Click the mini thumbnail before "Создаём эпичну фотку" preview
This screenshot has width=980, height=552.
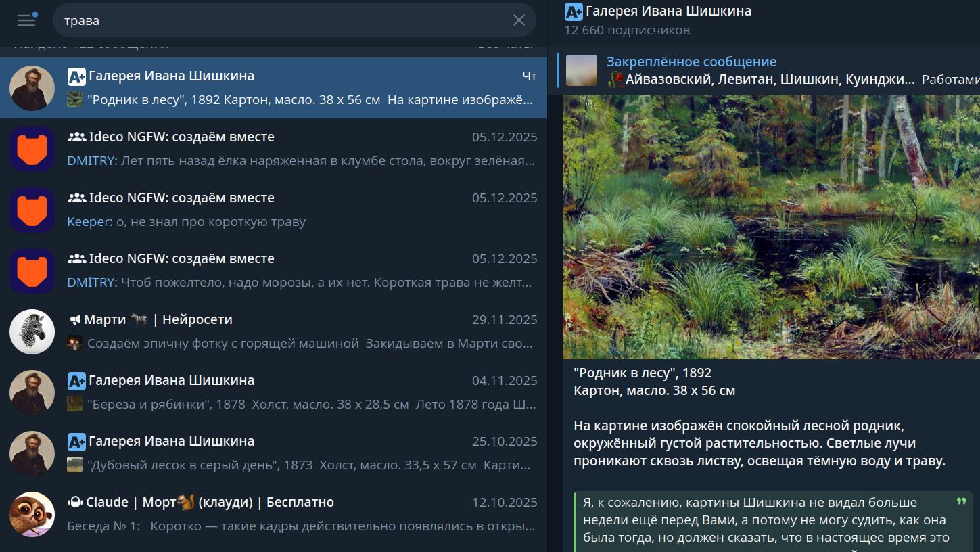pos(75,344)
